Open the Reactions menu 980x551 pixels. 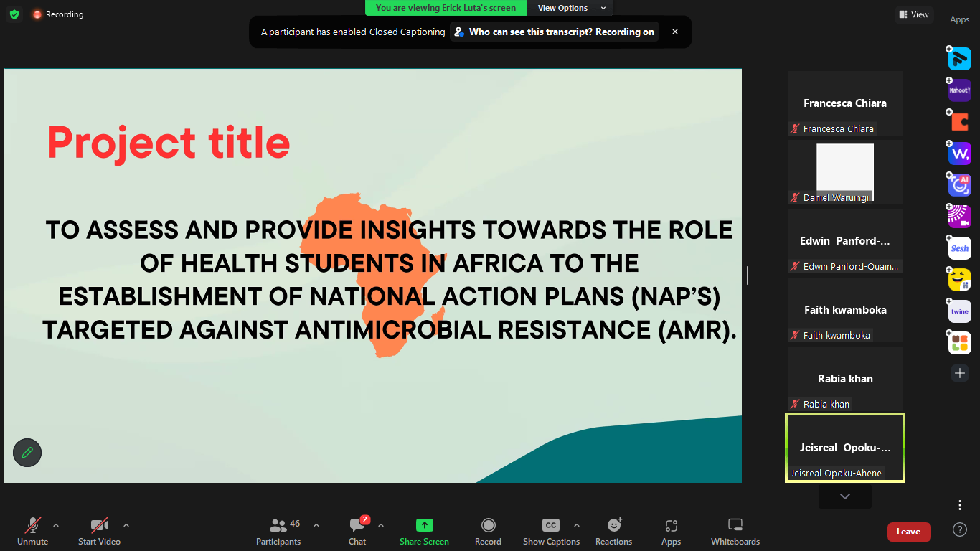613,531
